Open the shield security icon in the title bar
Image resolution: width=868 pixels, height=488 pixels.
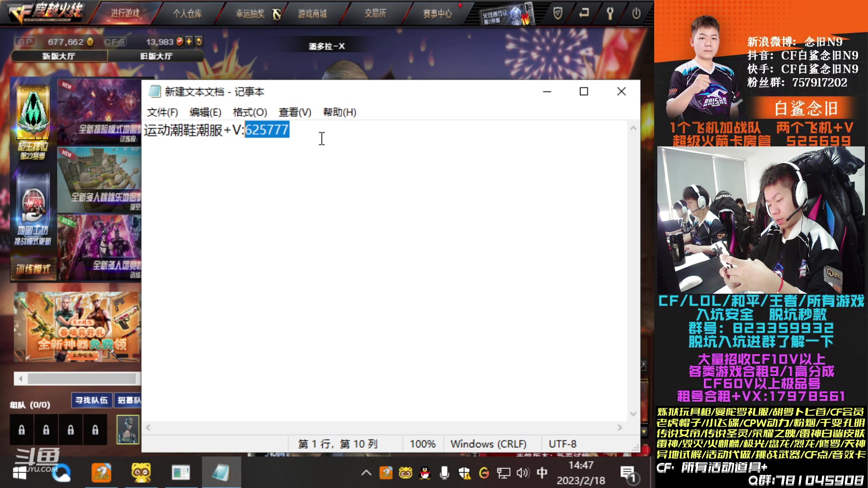coord(557,14)
